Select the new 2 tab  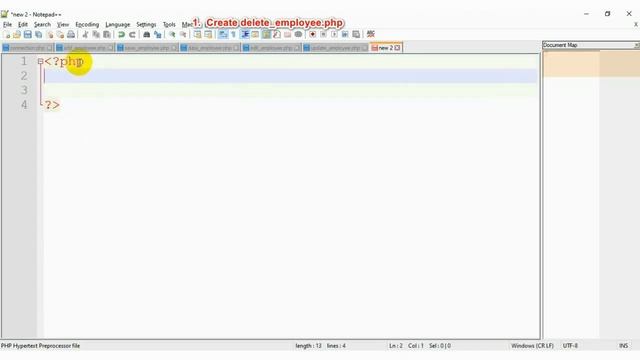pyautogui.click(x=385, y=48)
